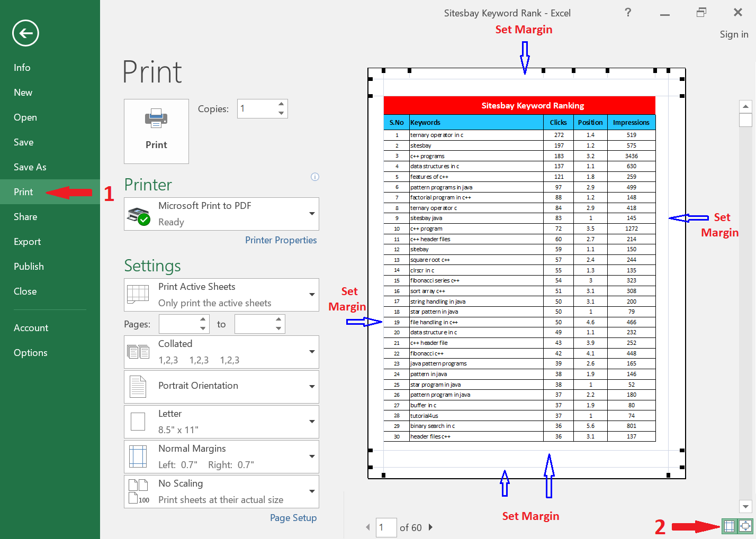Click the Pages from input field
Viewport: 756px width, 539px height.
click(x=178, y=324)
